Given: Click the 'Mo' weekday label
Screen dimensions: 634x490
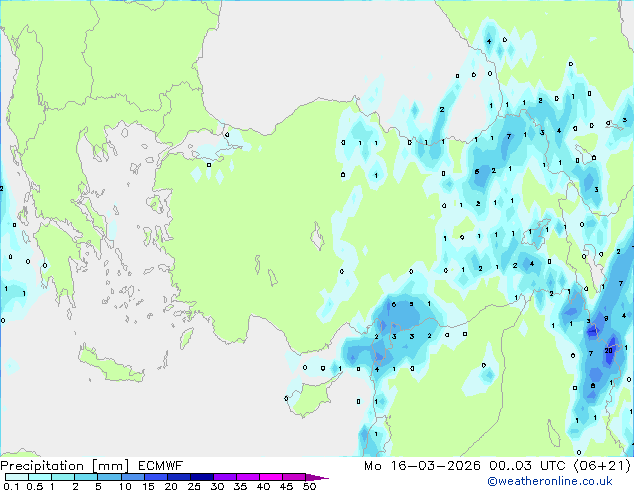Looking at the screenshot, I should pyautogui.click(x=372, y=466).
